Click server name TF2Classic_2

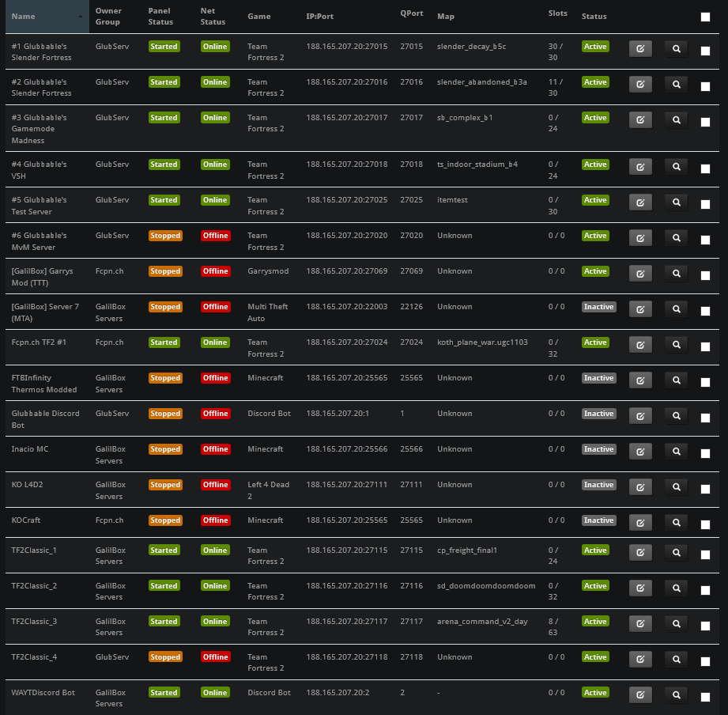click(x=34, y=586)
